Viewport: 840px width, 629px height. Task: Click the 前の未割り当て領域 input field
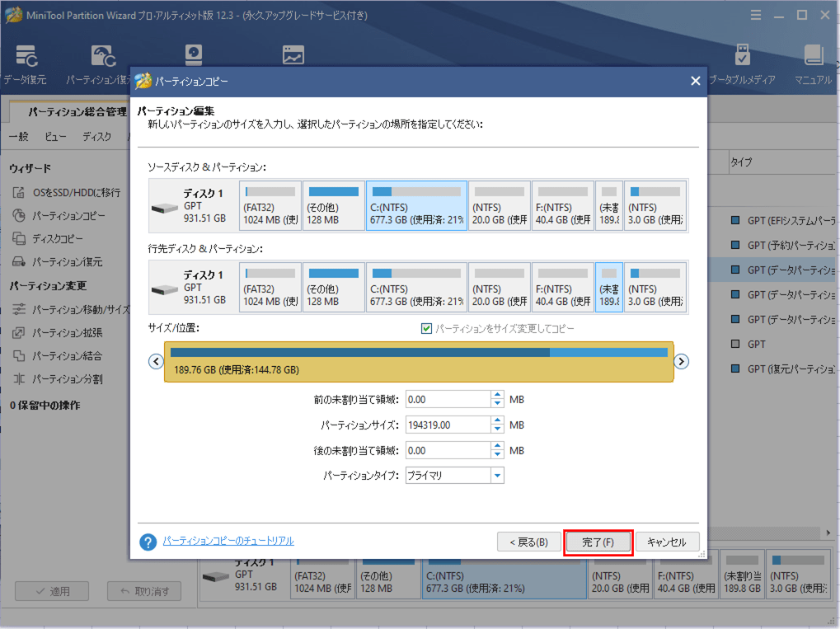click(448, 400)
